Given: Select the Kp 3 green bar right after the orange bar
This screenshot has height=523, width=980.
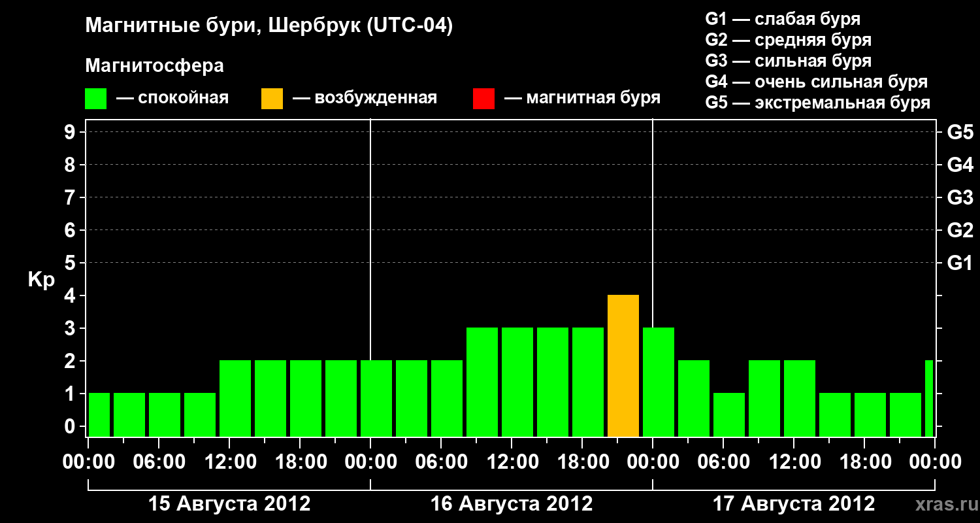Looking at the screenshot, I should (x=659, y=382).
